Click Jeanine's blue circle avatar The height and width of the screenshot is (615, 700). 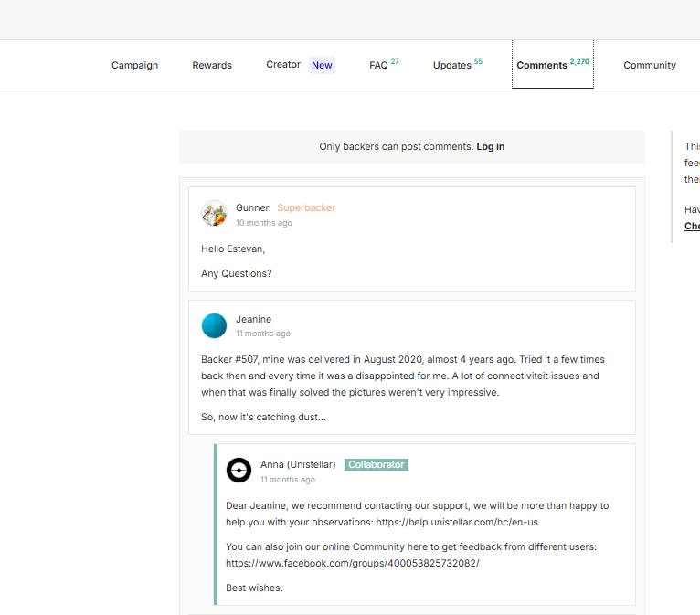[214, 325]
